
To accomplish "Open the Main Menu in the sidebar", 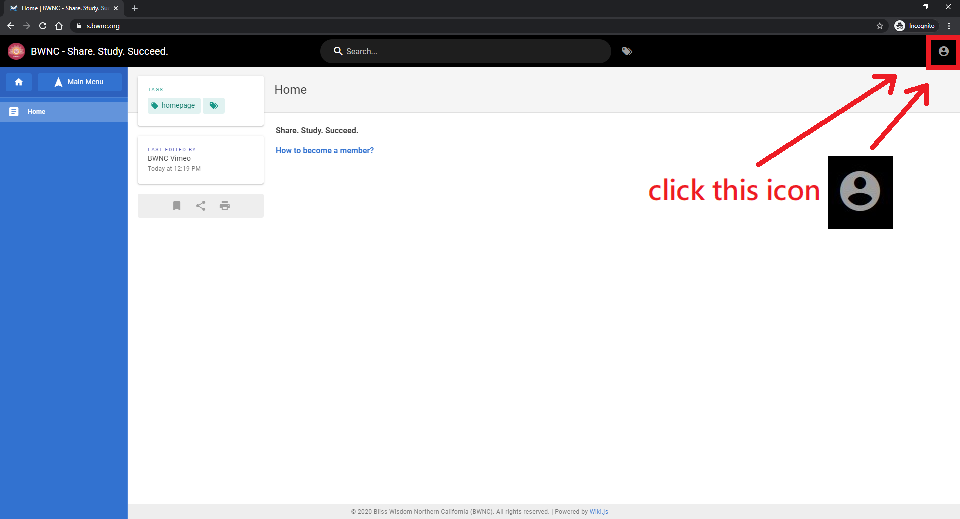I will 80,82.
